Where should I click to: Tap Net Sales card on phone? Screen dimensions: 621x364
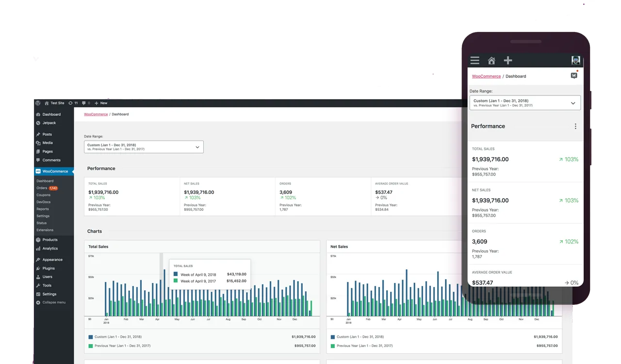click(x=525, y=203)
